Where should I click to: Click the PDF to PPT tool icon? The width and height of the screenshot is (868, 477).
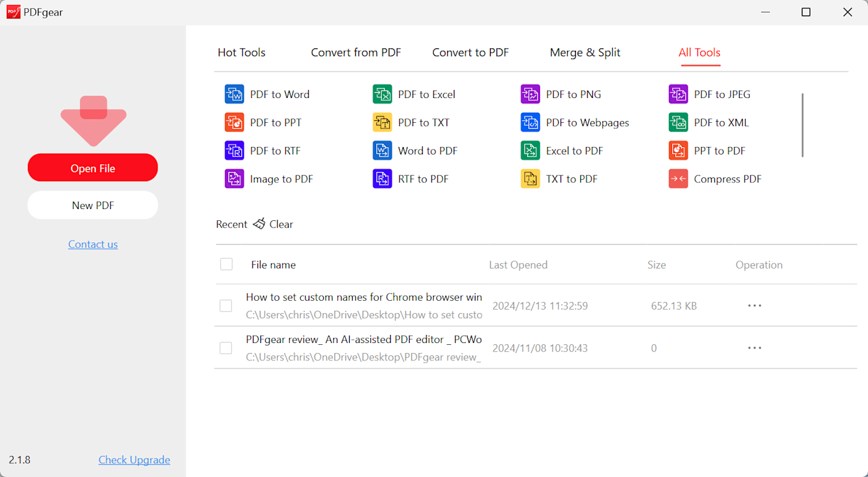pos(234,122)
